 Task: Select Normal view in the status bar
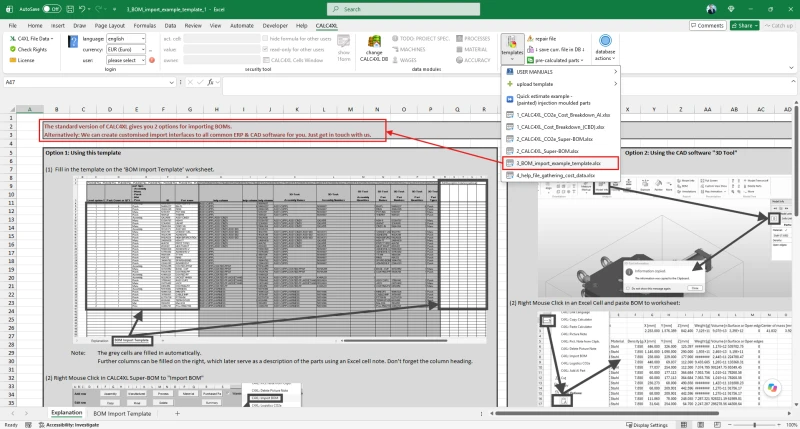pos(684,425)
